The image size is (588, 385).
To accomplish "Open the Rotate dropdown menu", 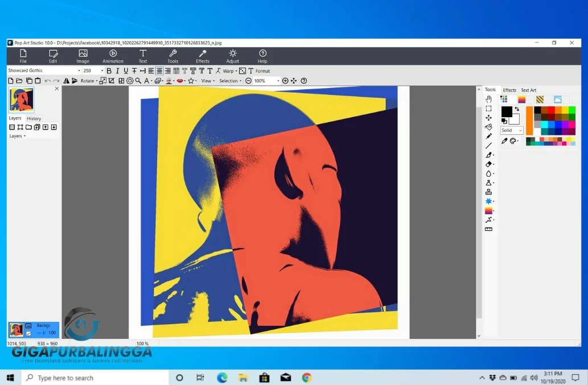I will [x=89, y=81].
